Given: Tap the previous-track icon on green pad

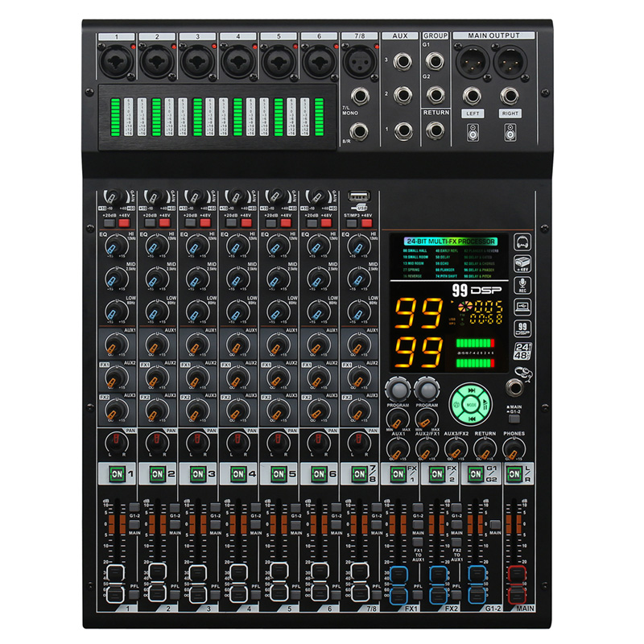Looking at the screenshot, I should tap(473, 418).
